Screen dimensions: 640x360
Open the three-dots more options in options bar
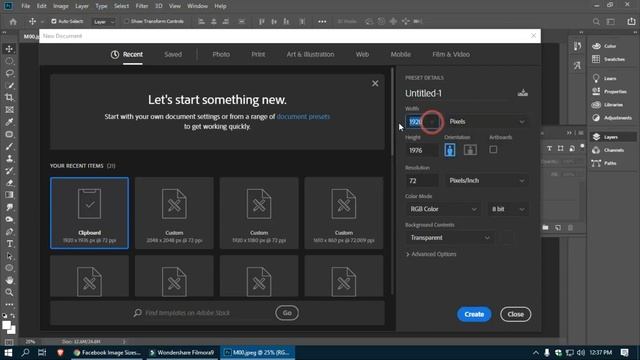(322, 22)
